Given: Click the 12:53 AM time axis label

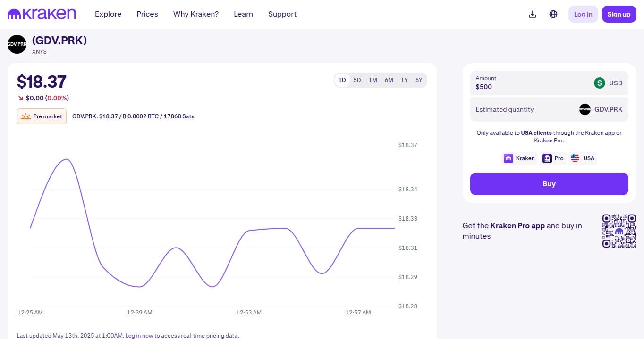Looking at the screenshot, I should [249, 313].
